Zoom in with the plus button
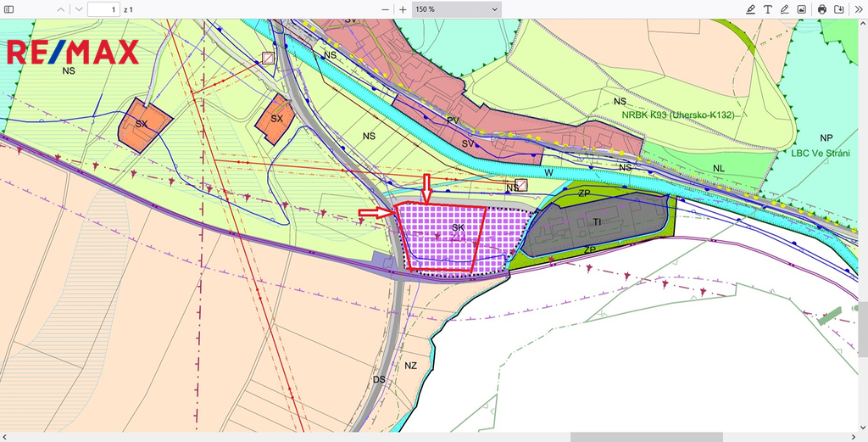Image resolution: width=868 pixels, height=442 pixels. [x=403, y=8]
